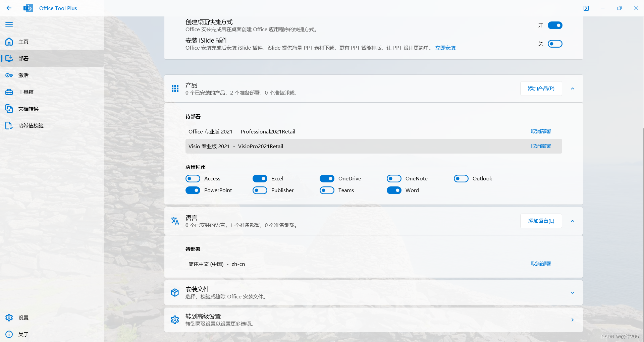Screen dimensions: 644x342
Task: Click the key icon beside 激活
Action: 9,75
